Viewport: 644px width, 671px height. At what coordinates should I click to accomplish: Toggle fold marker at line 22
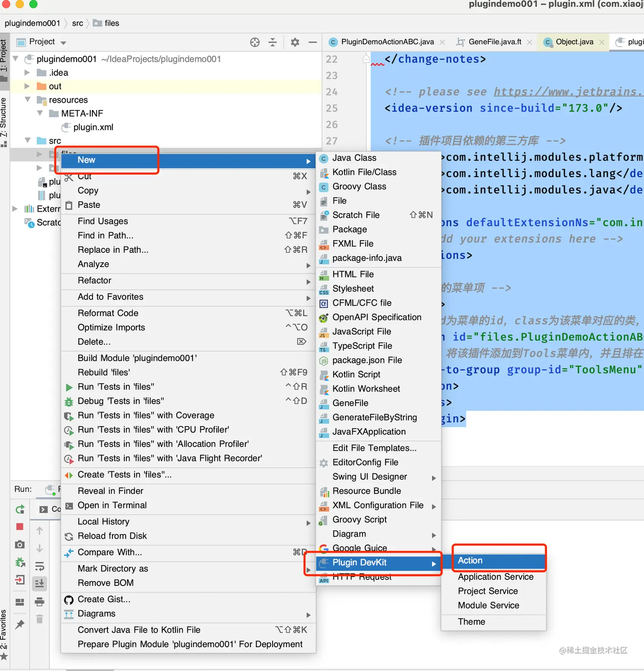click(366, 59)
